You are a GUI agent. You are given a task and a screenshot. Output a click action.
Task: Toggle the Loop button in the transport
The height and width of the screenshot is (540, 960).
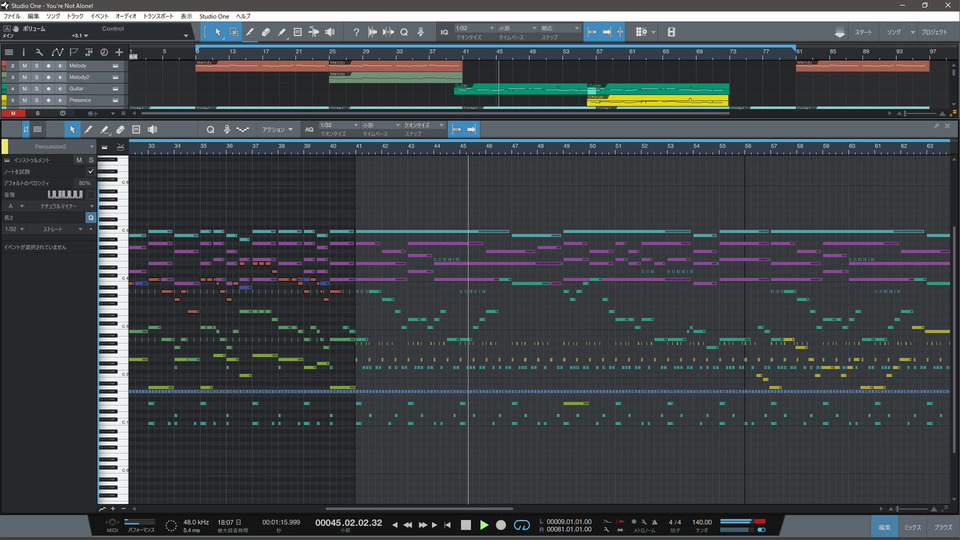[x=521, y=524]
